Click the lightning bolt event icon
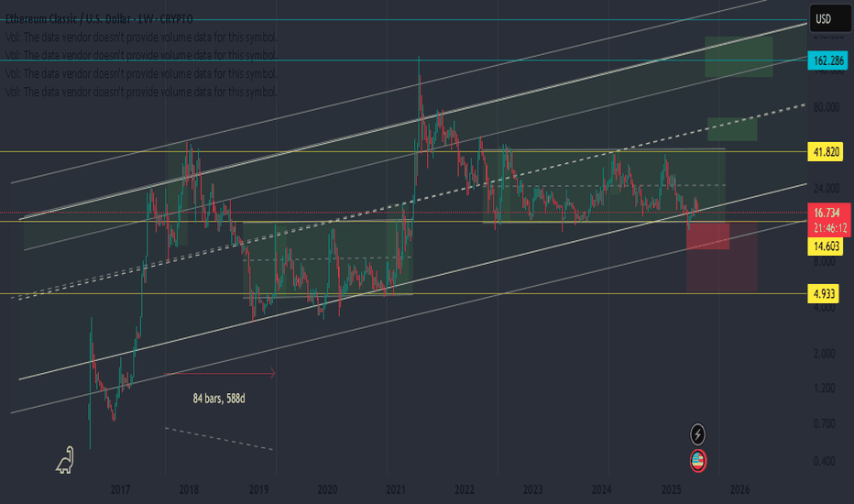 pyautogui.click(x=699, y=433)
